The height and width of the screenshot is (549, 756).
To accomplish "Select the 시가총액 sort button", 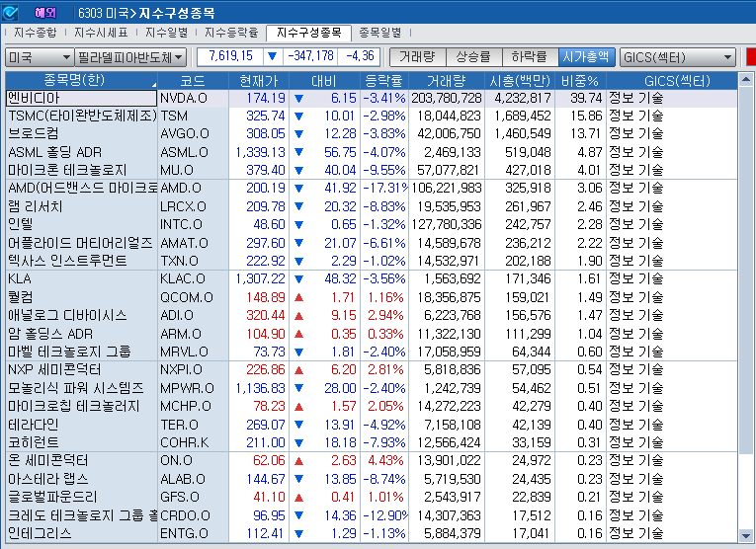I will pyautogui.click(x=586, y=57).
